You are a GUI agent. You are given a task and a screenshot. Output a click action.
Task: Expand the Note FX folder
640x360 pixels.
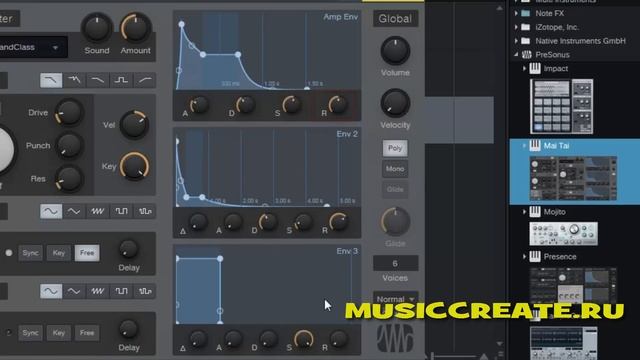click(516, 13)
